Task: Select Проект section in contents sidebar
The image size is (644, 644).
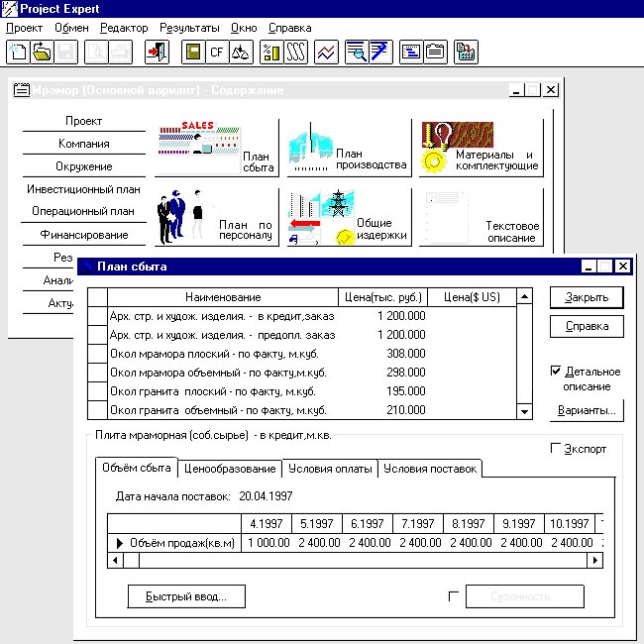Action: click(x=84, y=121)
